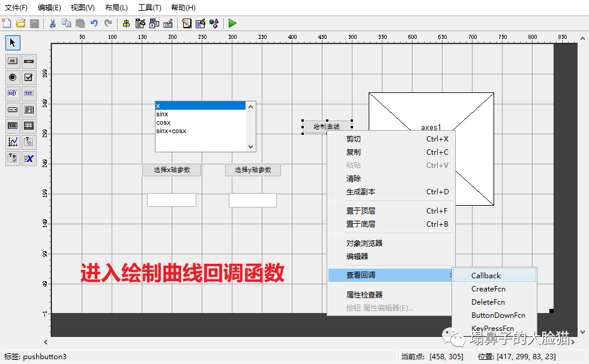
Task: Pick the Radio Button component tool
Action: (x=13, y=77)
